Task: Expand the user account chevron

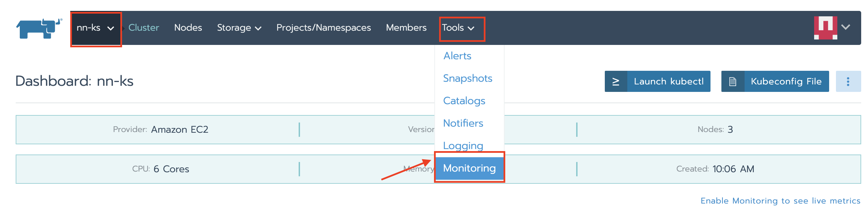Action: point(846,27)
